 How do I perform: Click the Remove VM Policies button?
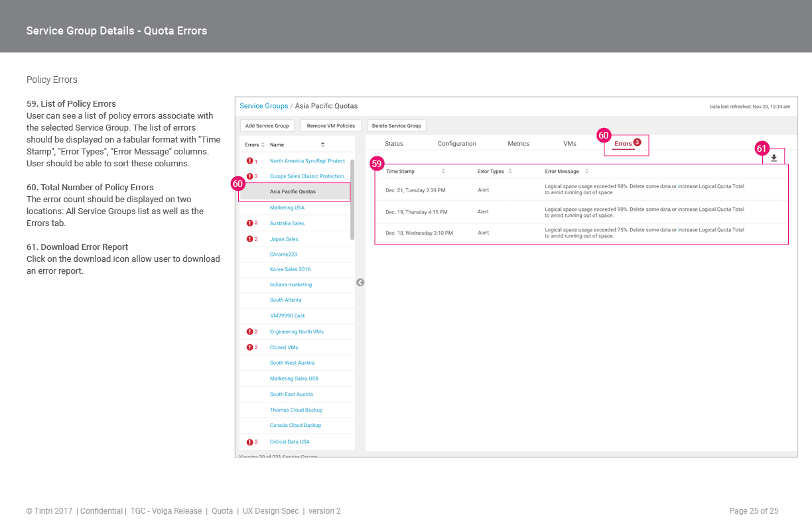coord(331,126)
